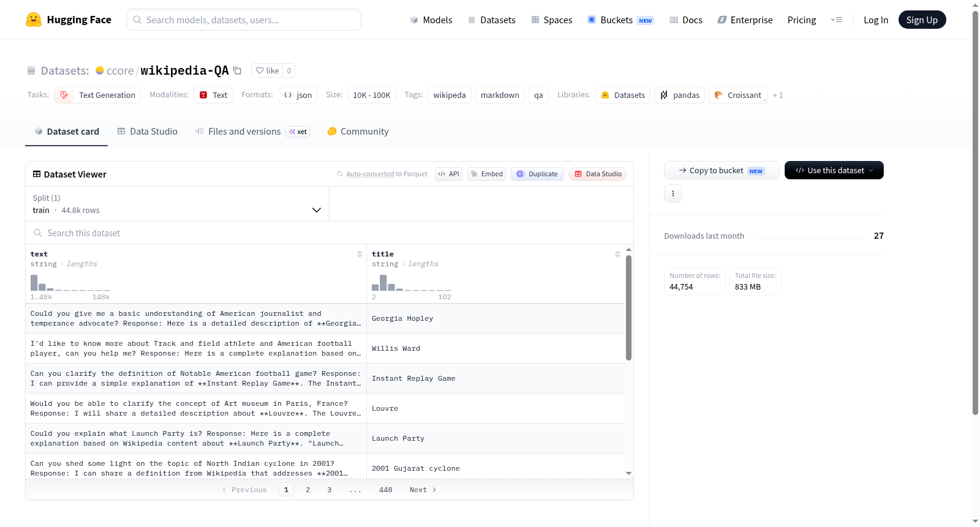Switch to the Dataset card tab
The height and width of the screenshot is (527, 980).
point(66,131)
